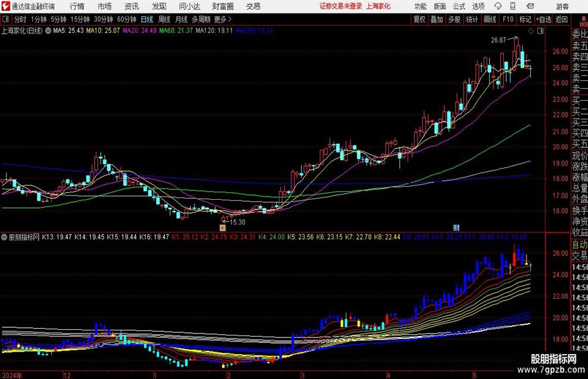Click the 委比 label in quote panel

(x=580, y=34)
